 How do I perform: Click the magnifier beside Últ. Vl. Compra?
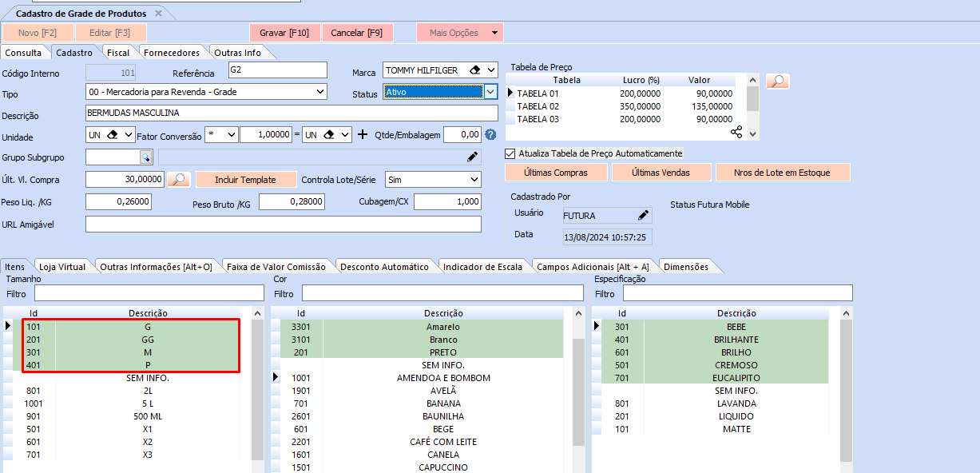coord(178,180)
